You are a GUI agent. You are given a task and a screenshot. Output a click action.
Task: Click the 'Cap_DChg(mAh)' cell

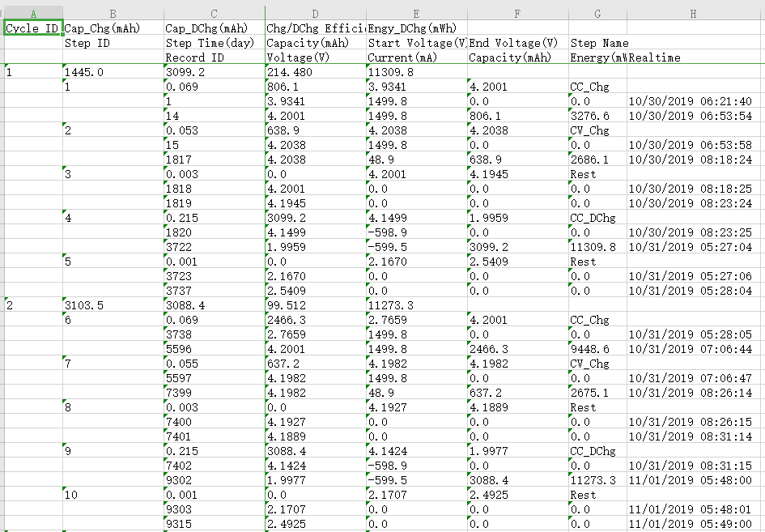click(x=215, y=28)
